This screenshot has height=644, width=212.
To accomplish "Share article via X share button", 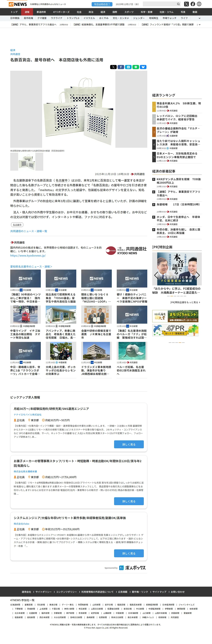I will pos(113,67).
